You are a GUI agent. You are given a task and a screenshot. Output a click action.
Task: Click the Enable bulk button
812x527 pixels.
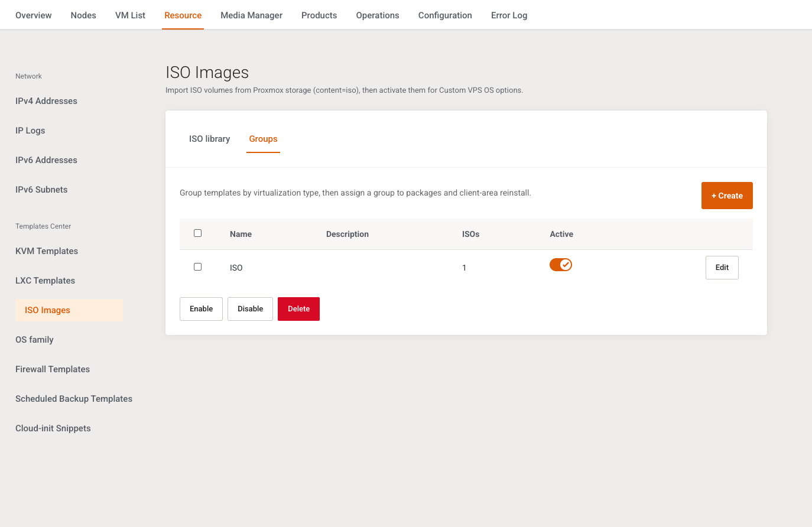click(x=201, y=309)
